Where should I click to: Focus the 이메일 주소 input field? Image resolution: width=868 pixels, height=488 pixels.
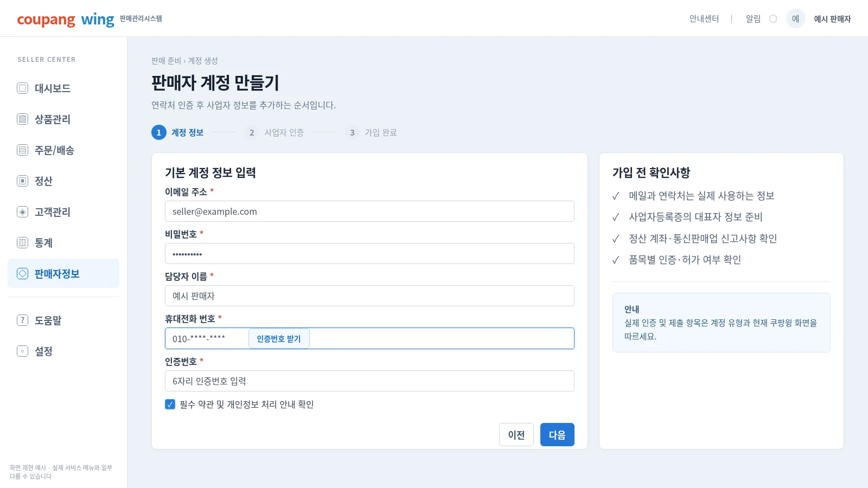pos(369,211)
